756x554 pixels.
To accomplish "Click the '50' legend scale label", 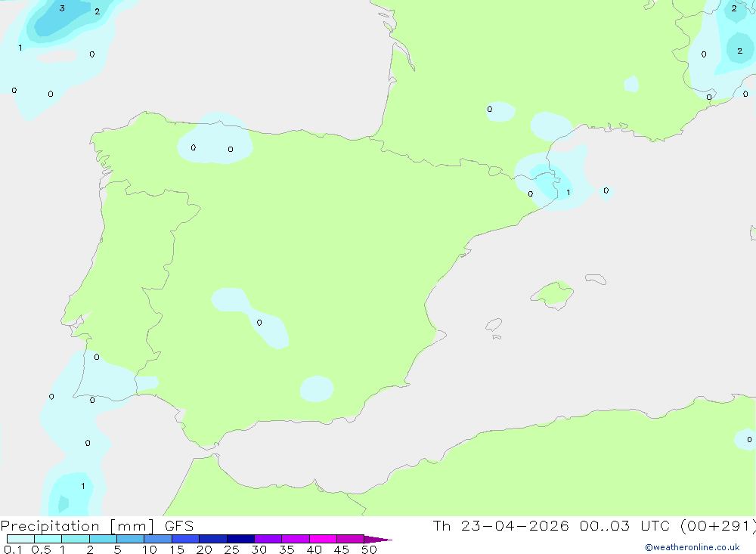I will coord(369,549).
